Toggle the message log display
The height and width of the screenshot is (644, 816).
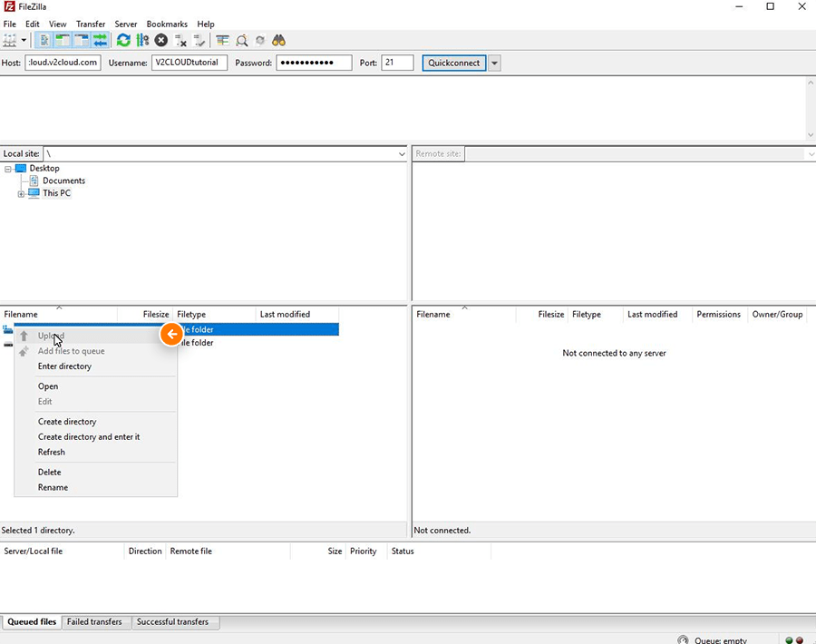pos(44,40)
